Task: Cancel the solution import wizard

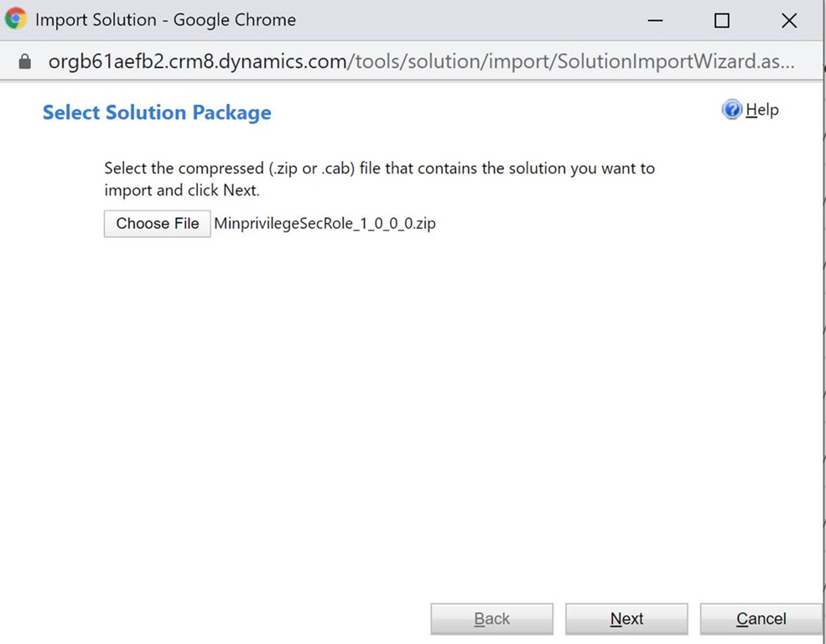Action: click(761, 619)
